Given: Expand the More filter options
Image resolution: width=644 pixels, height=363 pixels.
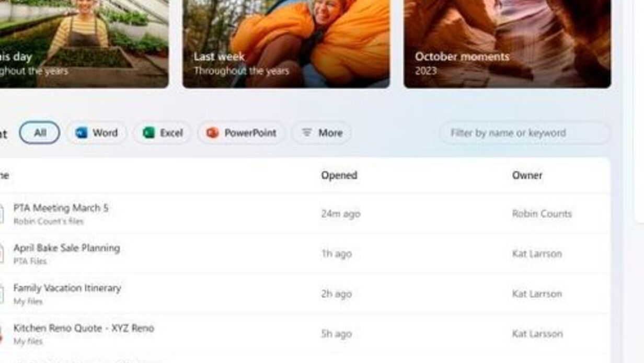Looking at the screenshot, I should (321, 133).
